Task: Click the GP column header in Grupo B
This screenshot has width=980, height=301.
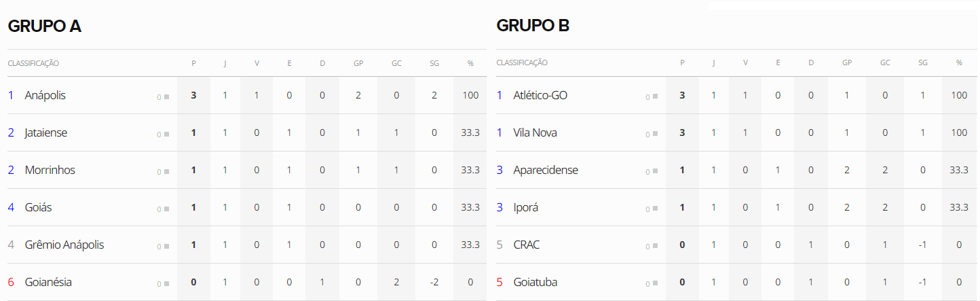Action: pyautogui.click(x=847, y=63)
